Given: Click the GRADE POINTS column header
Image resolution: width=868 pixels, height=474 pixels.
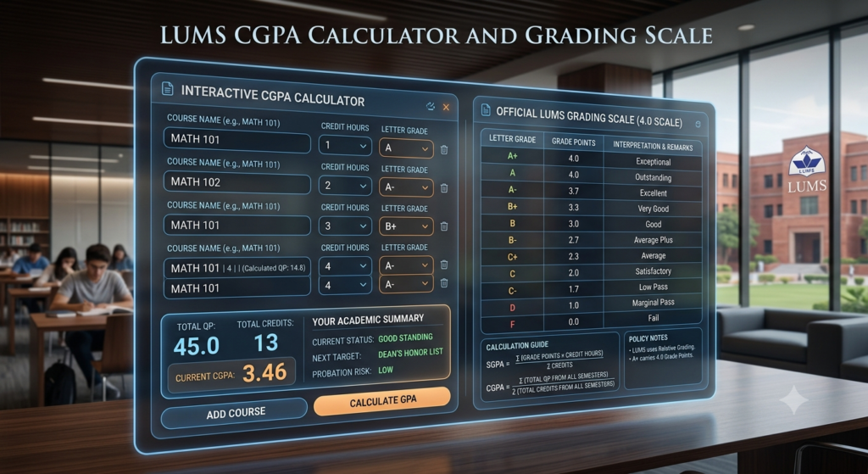Looking at the screenshot, I should (574, 142).
